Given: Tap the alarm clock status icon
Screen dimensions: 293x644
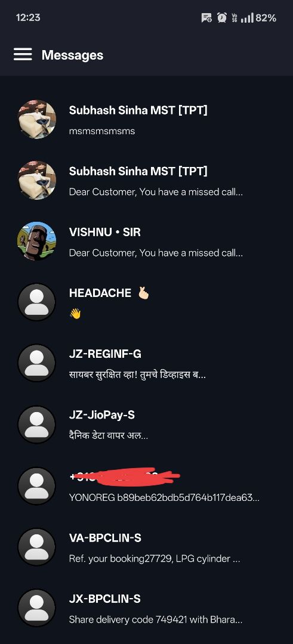Looking at the screenshot, I should pos(222,18).
